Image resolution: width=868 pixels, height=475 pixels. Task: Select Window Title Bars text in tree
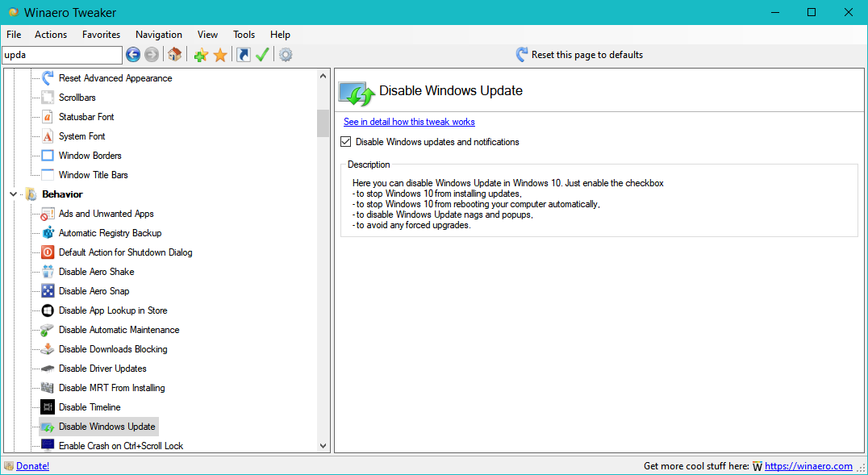tap(94, 175)
